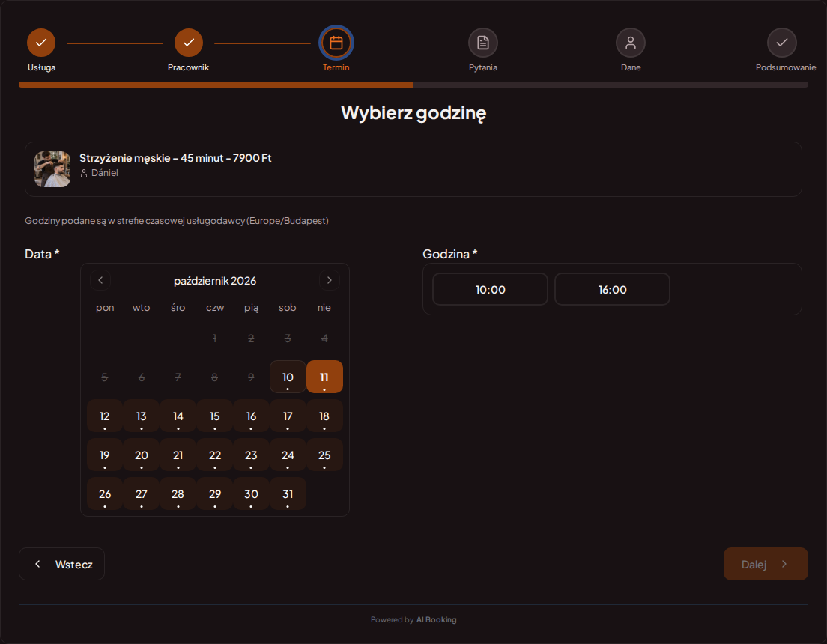Click the Pytania document step icon
827x644 pixels.
pyautogui.click(x=483, y=43)
